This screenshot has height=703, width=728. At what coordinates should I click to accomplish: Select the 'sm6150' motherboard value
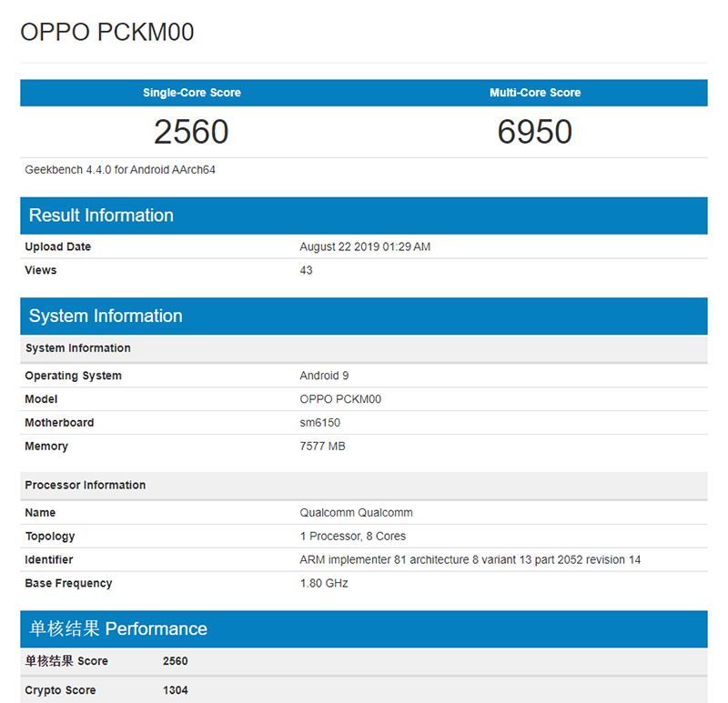(x=320, y=423)
